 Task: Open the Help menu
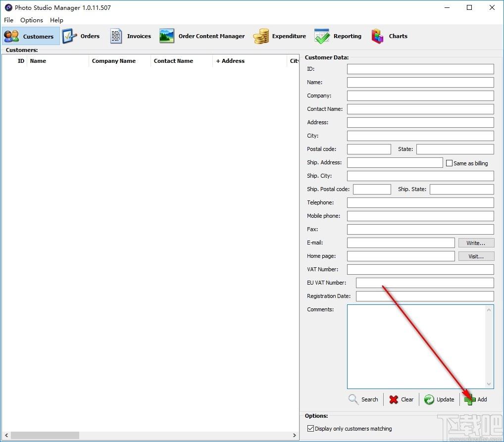click(56, 20)
